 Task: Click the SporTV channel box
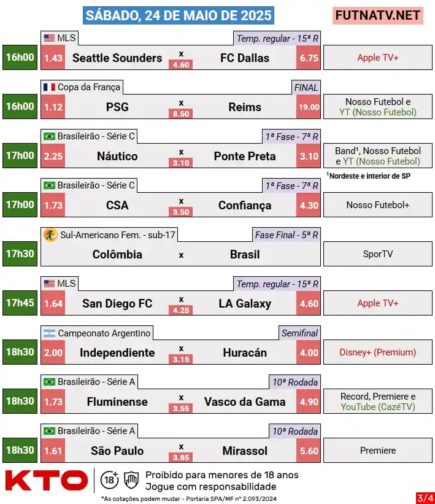pos(378,254)
